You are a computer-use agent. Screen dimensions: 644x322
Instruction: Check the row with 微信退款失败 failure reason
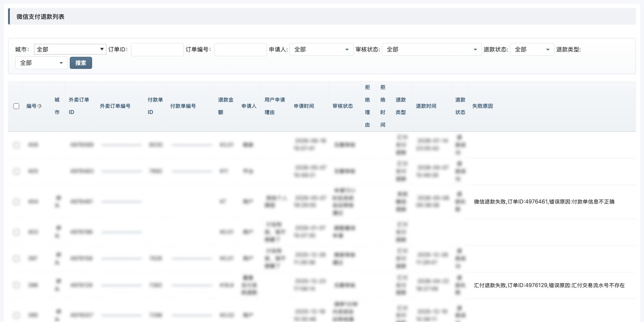click(x=17, y=202)
